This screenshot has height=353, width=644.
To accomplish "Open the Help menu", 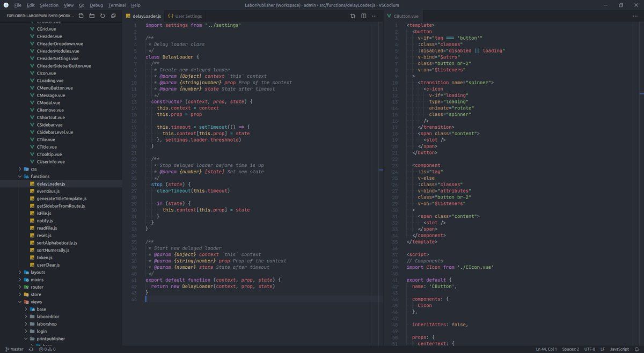I will pos(136,5).
